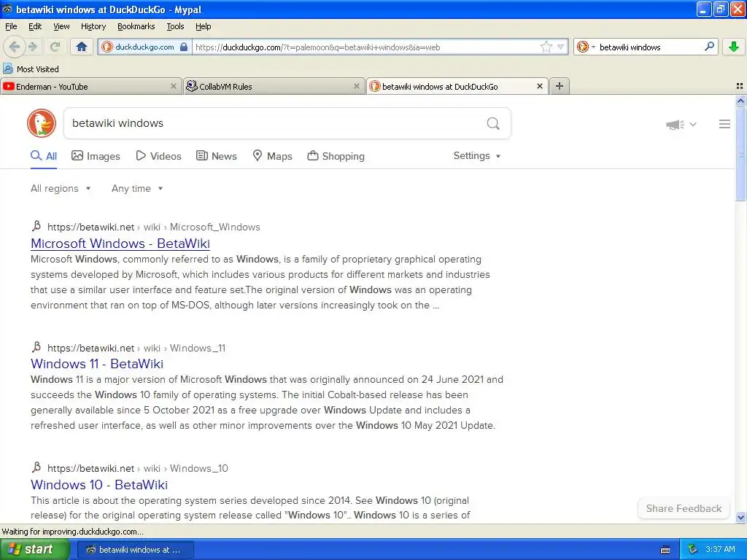Select the Images search category
747x560 pixels.
click(96, 156)
